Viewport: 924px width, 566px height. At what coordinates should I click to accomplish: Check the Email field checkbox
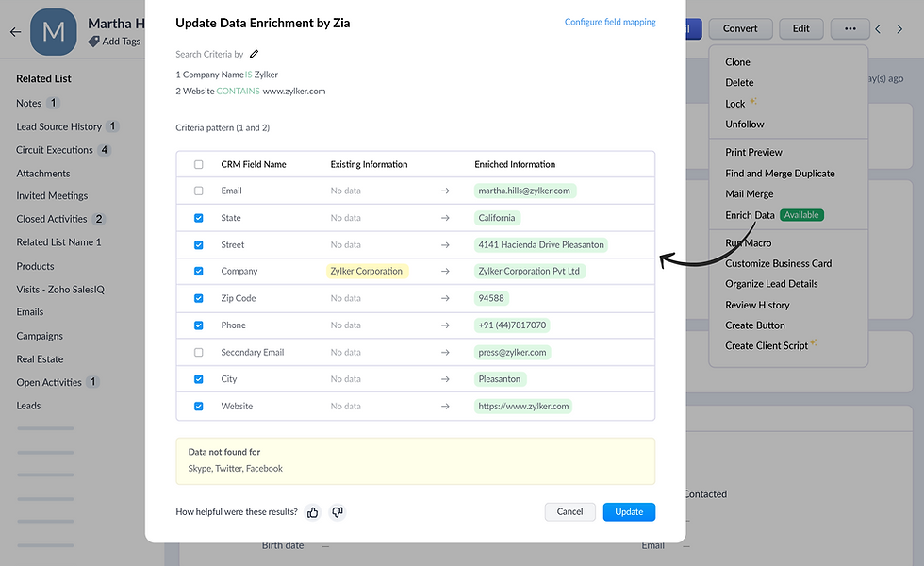click(199, 191)
